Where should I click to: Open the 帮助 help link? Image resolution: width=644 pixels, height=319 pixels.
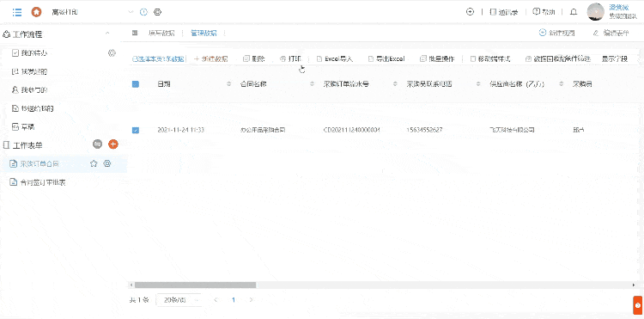[x=544, y=12]
